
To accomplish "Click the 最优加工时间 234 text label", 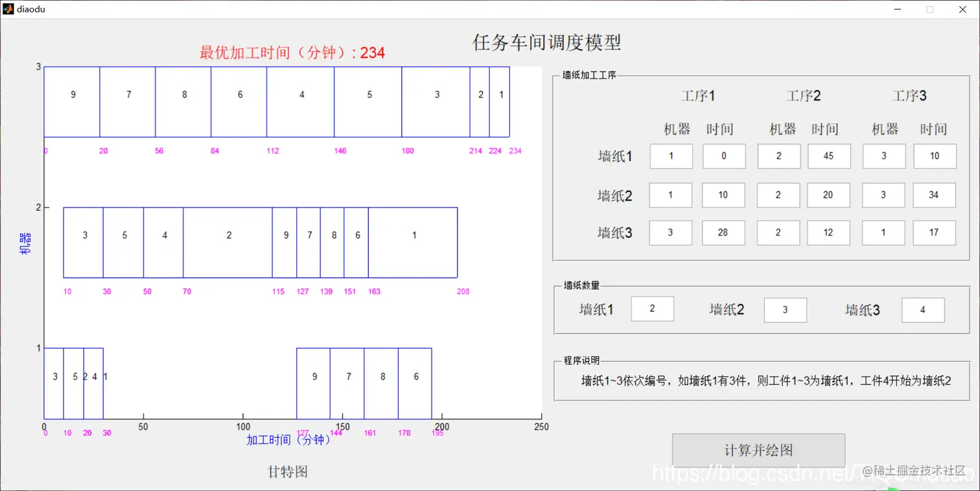I will pyautogui.click(x=291, y=53).
